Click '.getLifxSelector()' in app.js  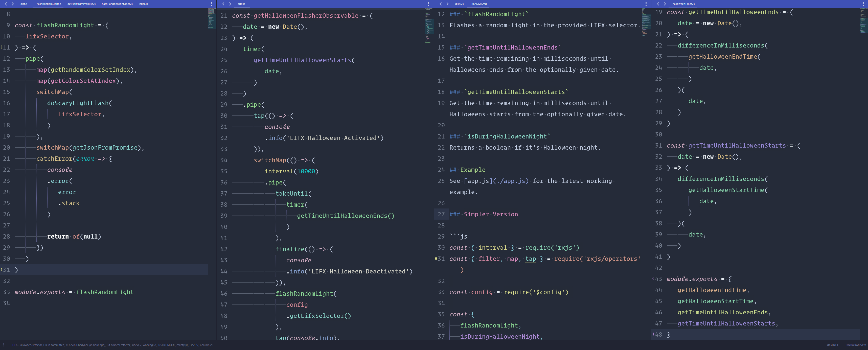click(319, 316)
